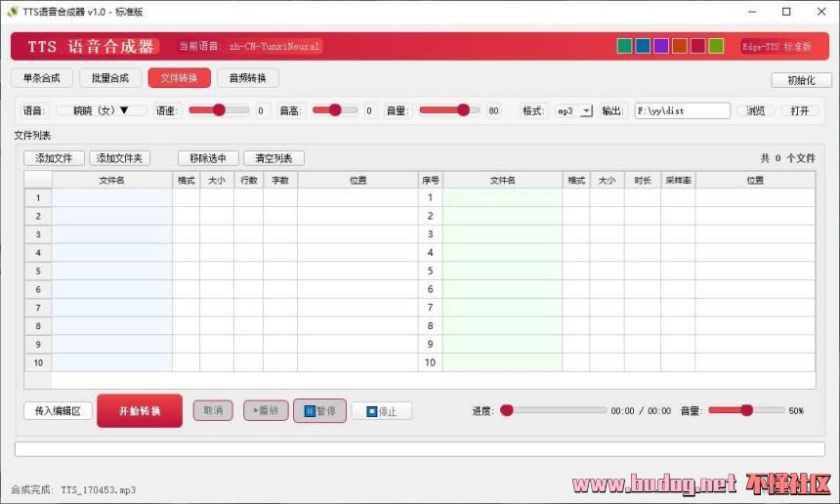Click the left table 字数 column header

point(280,181)
